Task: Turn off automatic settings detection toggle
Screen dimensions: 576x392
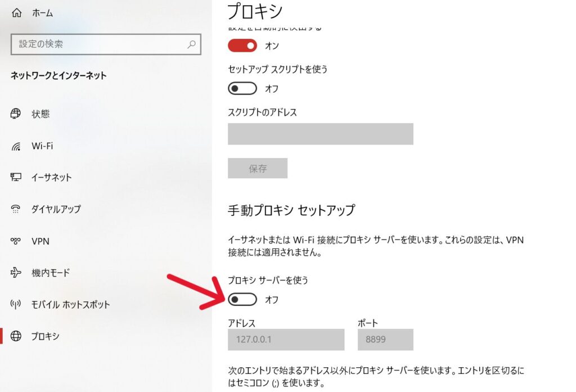Action: (242, 46)
